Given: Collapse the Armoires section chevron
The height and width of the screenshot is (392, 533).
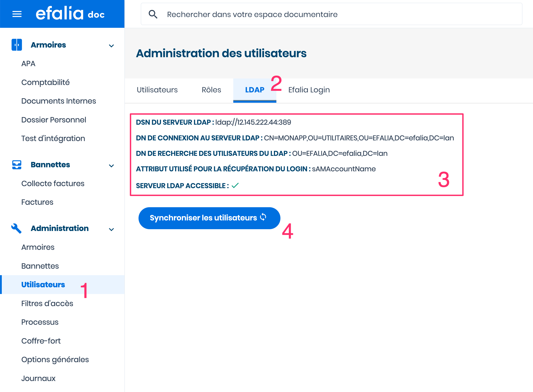Looking at the screenshot, I should [x=111, y=46].
